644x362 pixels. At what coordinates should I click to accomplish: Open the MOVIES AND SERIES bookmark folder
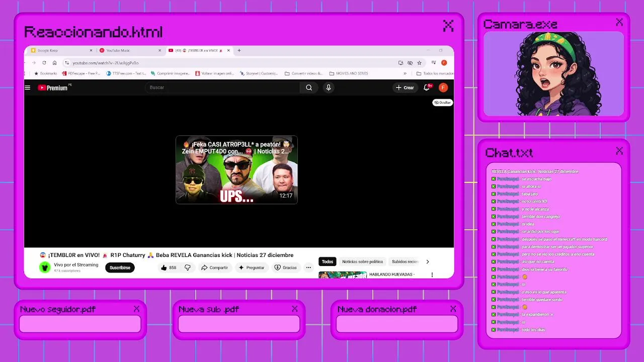pyautogui.click(x=348, y=73)
